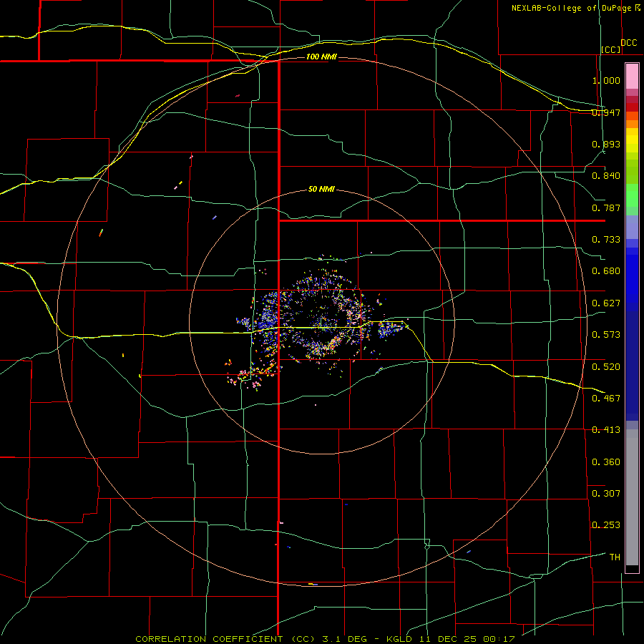Select the 0.573 scale value

click(x=606, y=335)
